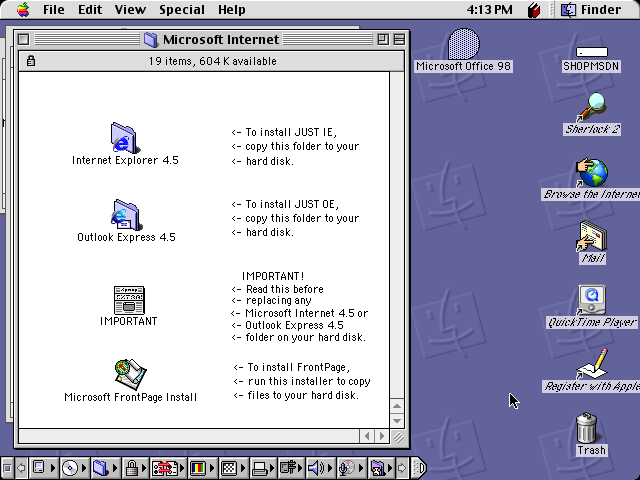Open the File menu

(x=54, y=10)
